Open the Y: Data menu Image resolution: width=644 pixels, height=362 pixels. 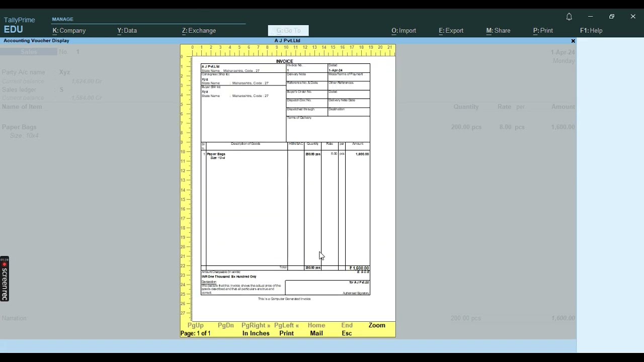[x=127, y=31]
